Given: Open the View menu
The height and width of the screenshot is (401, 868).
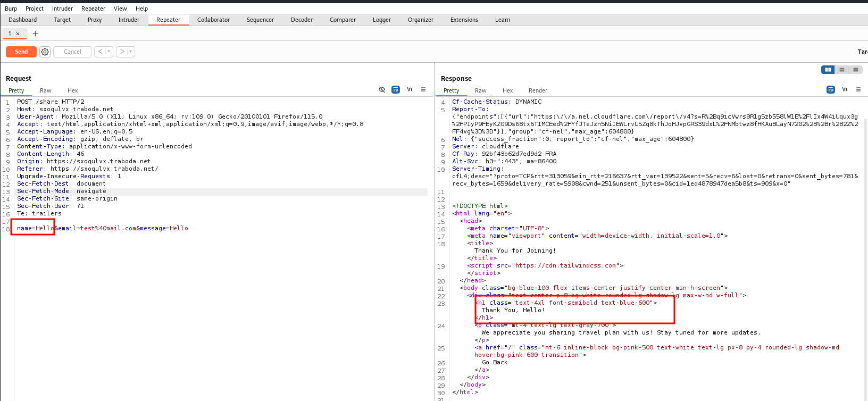Looking at the screenshot, I should coord(120,9).
